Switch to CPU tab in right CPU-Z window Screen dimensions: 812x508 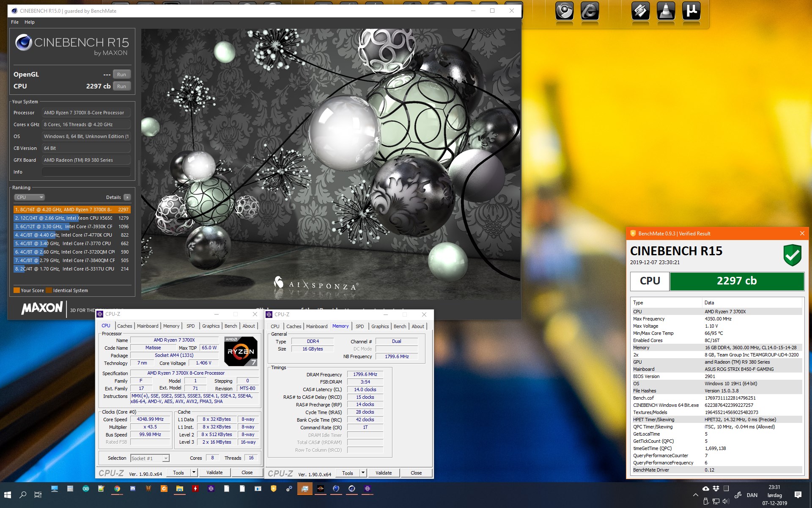[275, 326]
